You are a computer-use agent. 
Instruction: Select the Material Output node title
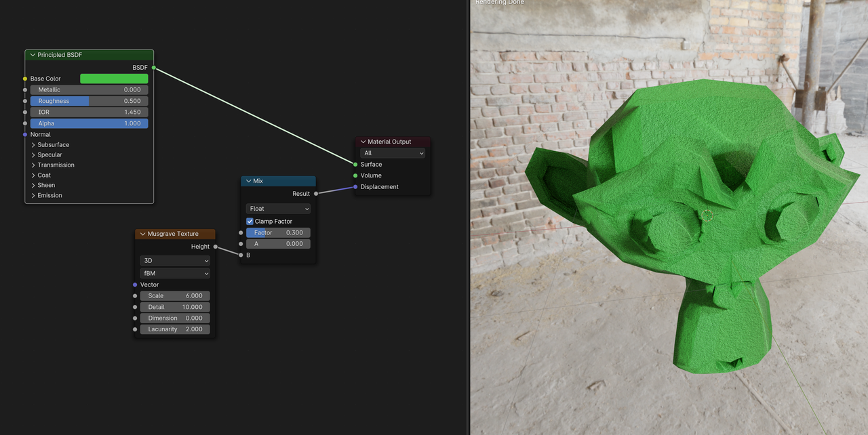pos(389,142)
